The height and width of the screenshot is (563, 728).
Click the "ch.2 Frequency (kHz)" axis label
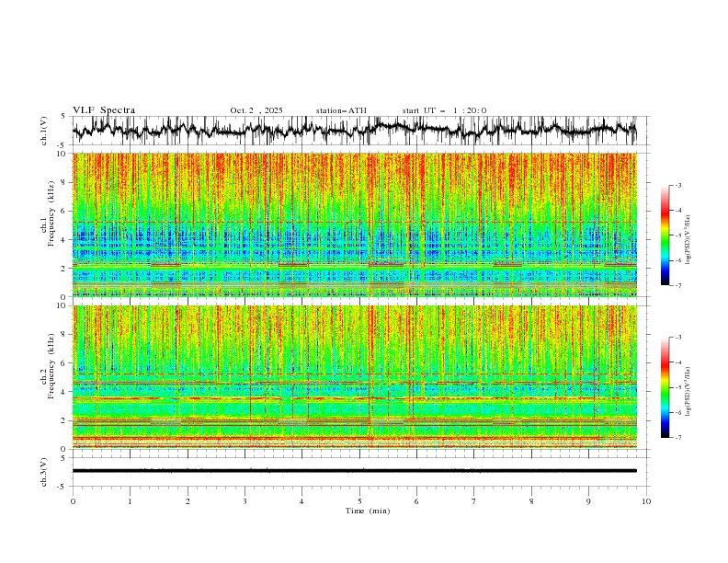coord(48,366)
